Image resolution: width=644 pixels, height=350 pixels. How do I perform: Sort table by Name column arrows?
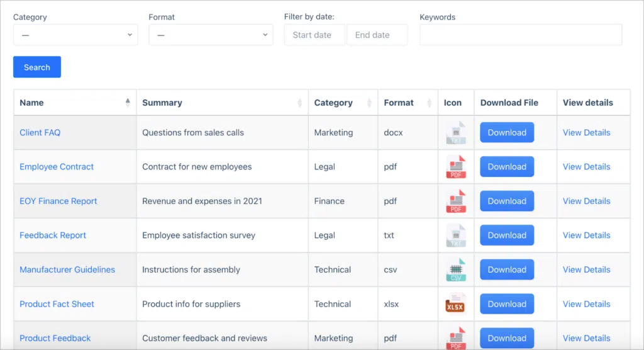(128, 103)
